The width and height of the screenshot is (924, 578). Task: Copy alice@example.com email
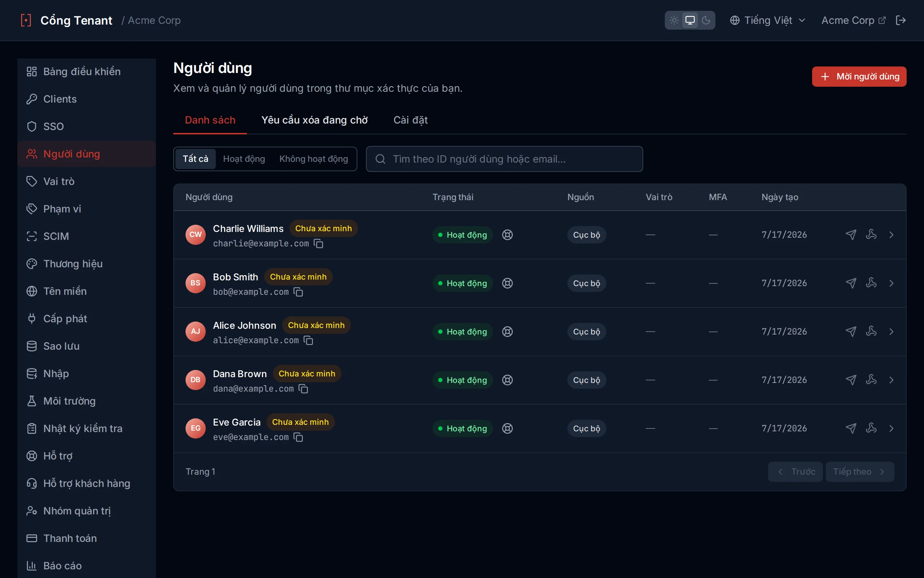pyautogui.click(x=308, y=340)
